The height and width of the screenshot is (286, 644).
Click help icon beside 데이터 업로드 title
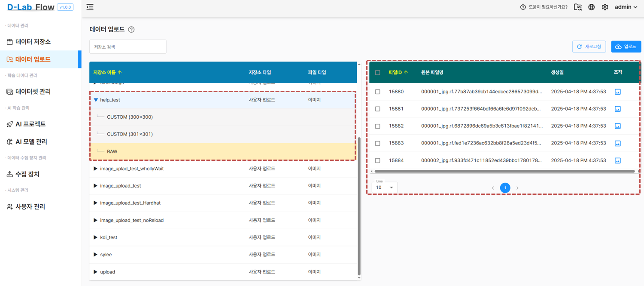click(x=131, y=30)
